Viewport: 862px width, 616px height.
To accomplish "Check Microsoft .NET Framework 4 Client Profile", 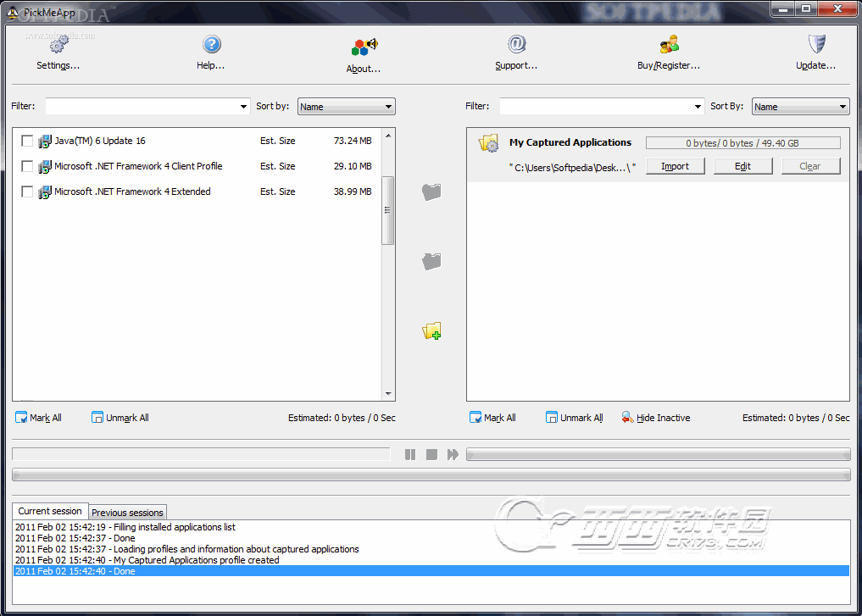I will pos(27,166).
